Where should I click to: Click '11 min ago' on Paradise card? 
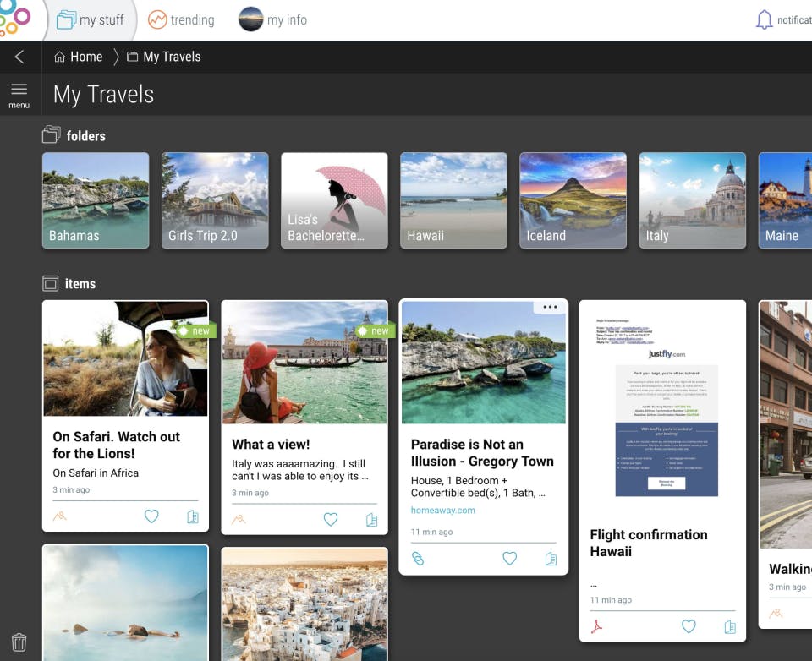click(x=432, y=532)
